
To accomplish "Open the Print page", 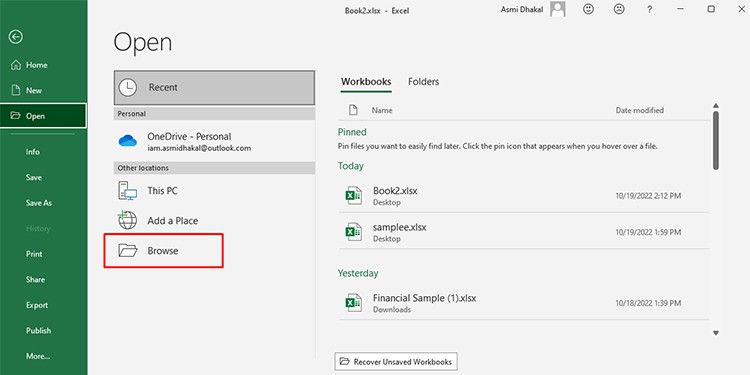I will coord(43,254).
